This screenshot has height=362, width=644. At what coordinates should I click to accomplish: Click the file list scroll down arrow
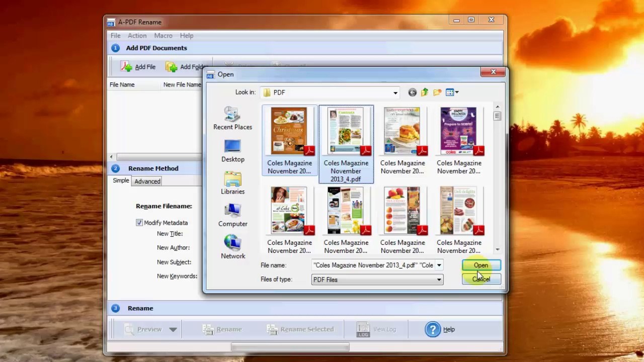[x=497, y=249]
